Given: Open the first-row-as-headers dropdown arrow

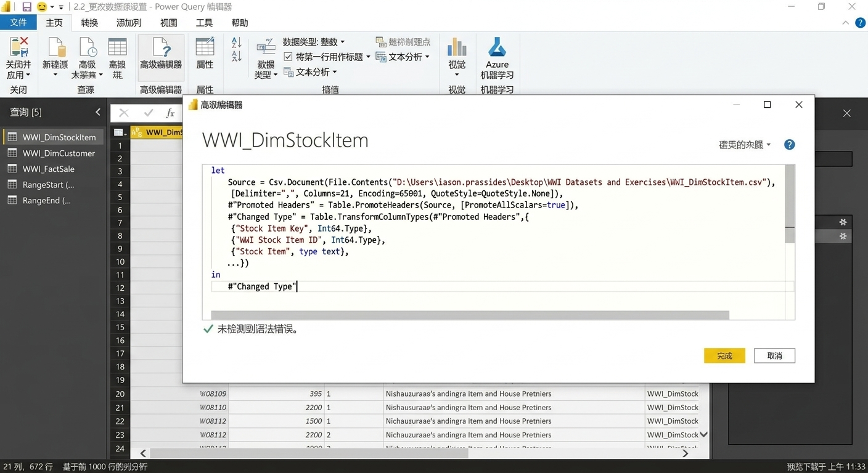Looking at the screenshot, I should click(x=368, y=57).
